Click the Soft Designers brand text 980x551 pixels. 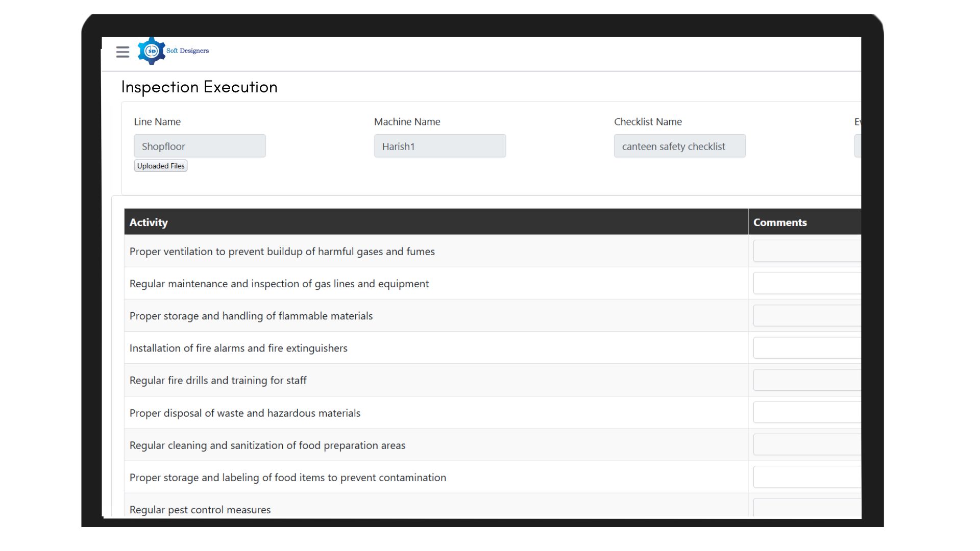[187, 51]
